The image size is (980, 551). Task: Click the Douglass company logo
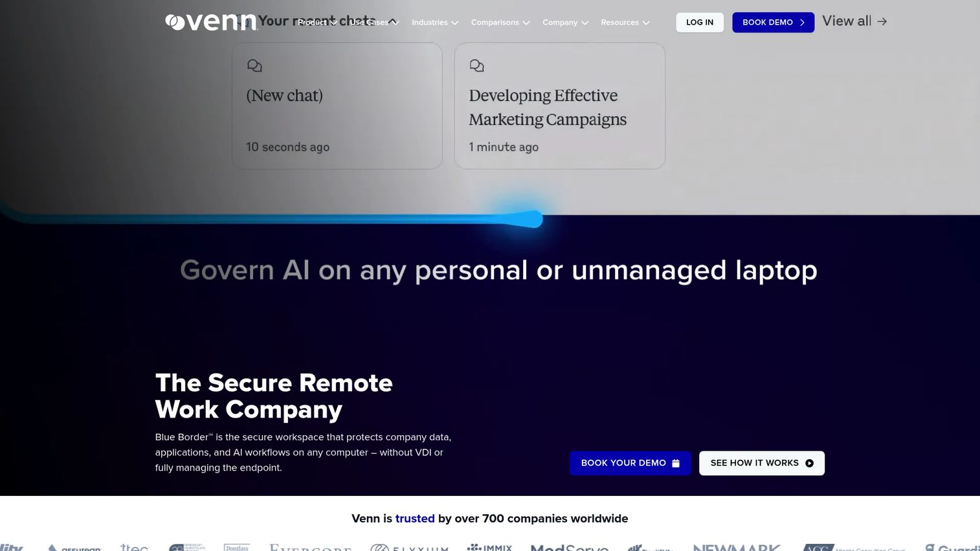pos(237,548)
